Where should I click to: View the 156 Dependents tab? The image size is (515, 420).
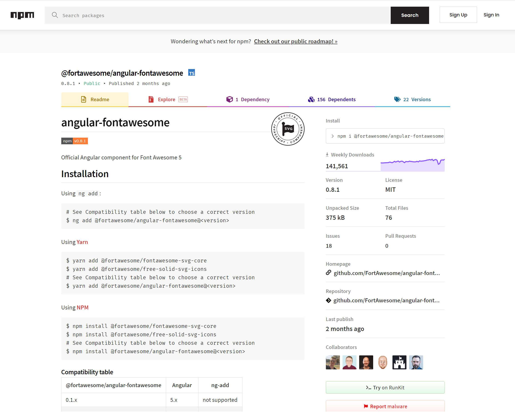332,99
